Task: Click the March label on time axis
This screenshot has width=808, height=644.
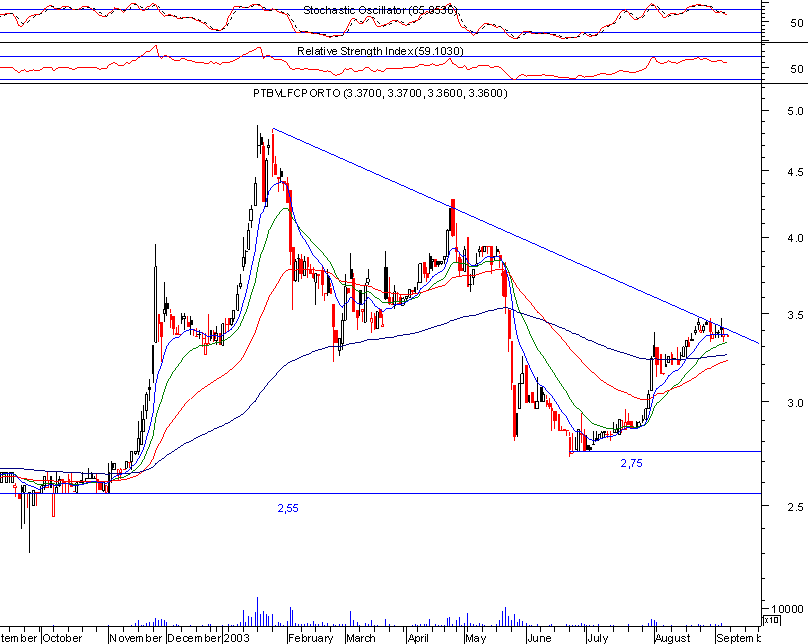Action: click(x=361, y=638)
